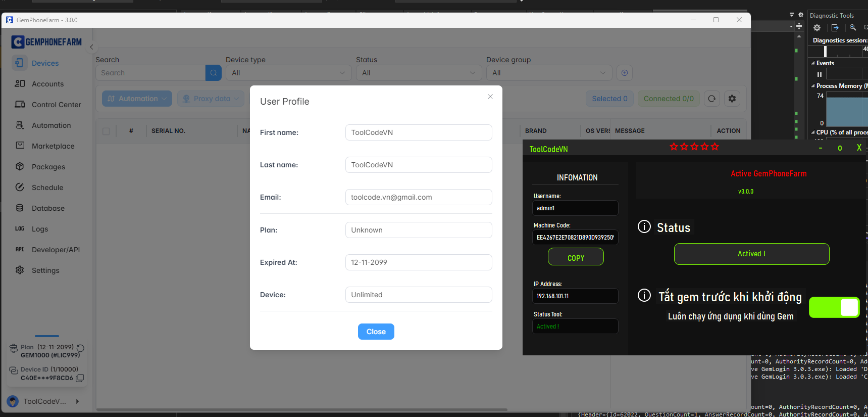The height and width of the screenshot is (417, 868).
Task: Click the first red rating star in ToolCodeVN
Action: 674,147
